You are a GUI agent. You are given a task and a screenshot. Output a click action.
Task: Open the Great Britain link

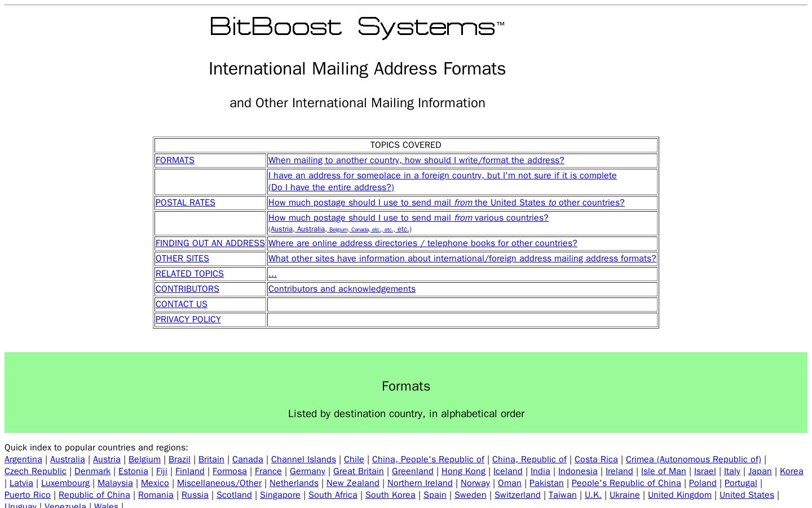click(x=359, y=471)
